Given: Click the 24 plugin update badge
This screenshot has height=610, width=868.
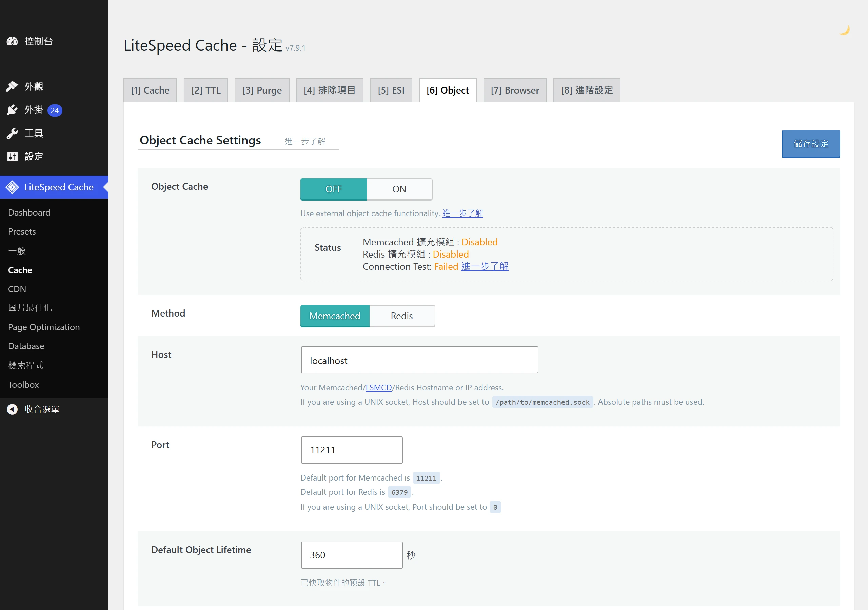Looking at the screenshot, I should click(55, 110).
